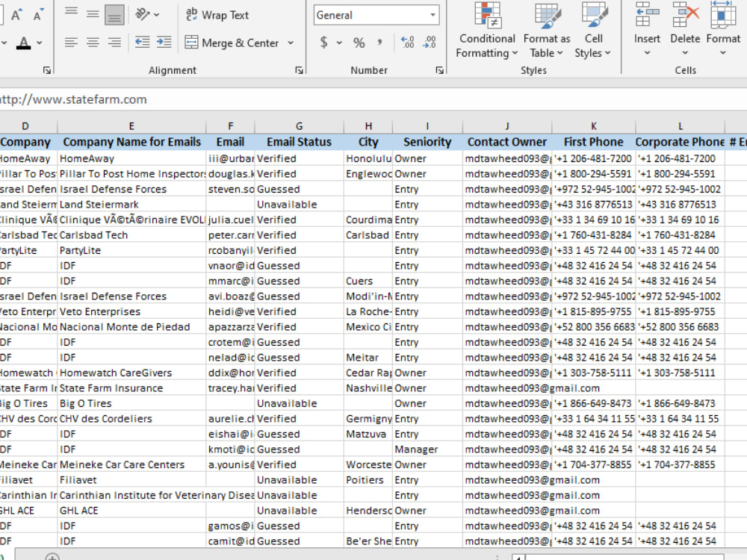Select column G header

(x=300, y=126)
